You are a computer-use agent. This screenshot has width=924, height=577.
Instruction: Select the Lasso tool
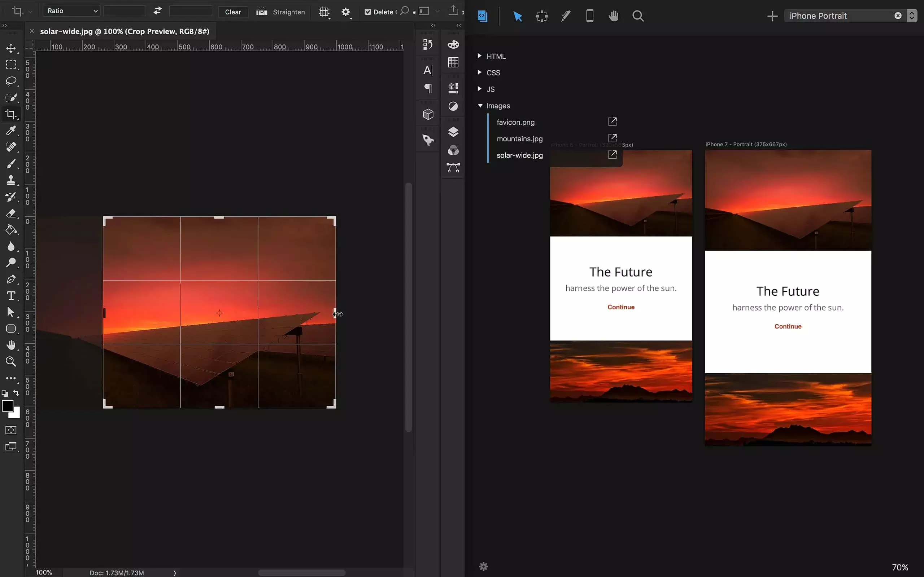[x=11, y=81]
